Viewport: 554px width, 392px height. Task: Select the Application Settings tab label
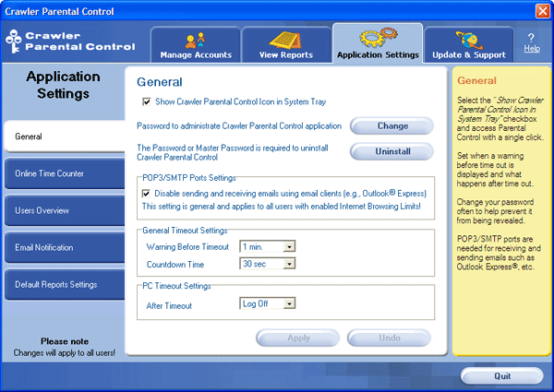coord(378,54)
